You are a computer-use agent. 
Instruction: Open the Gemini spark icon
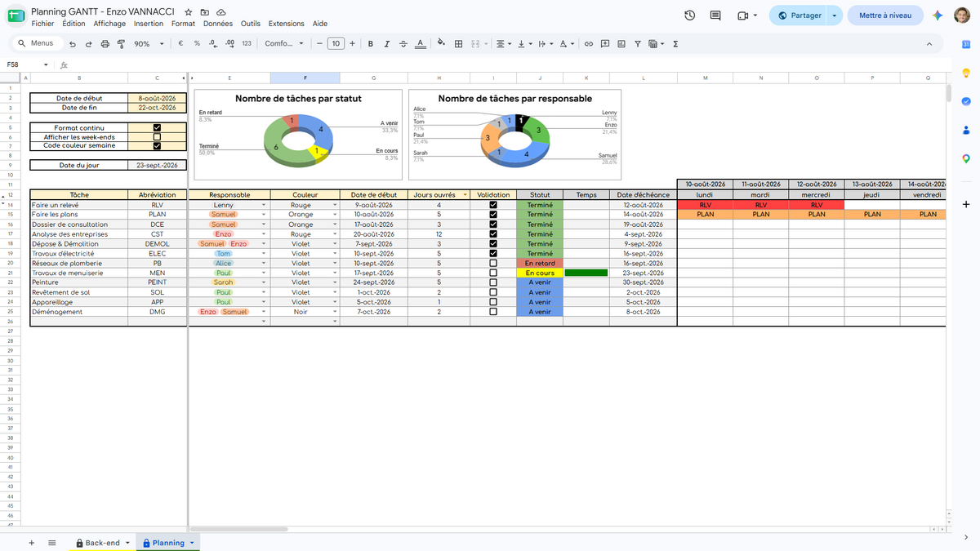[x=938, y=16]
